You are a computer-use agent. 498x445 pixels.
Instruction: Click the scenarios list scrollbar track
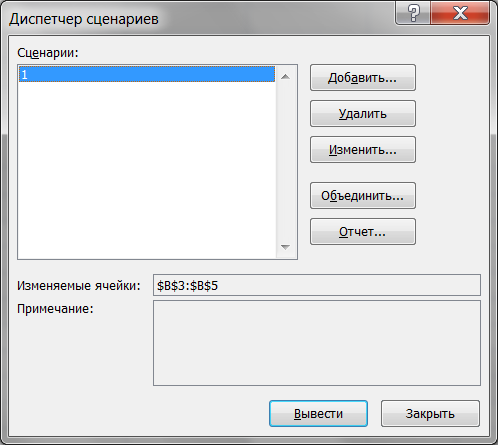[x=285, y=162]
